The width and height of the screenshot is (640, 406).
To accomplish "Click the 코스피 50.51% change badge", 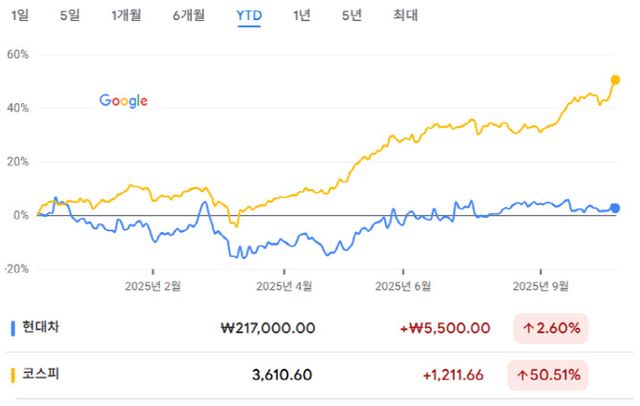I will tap(550, 376).
